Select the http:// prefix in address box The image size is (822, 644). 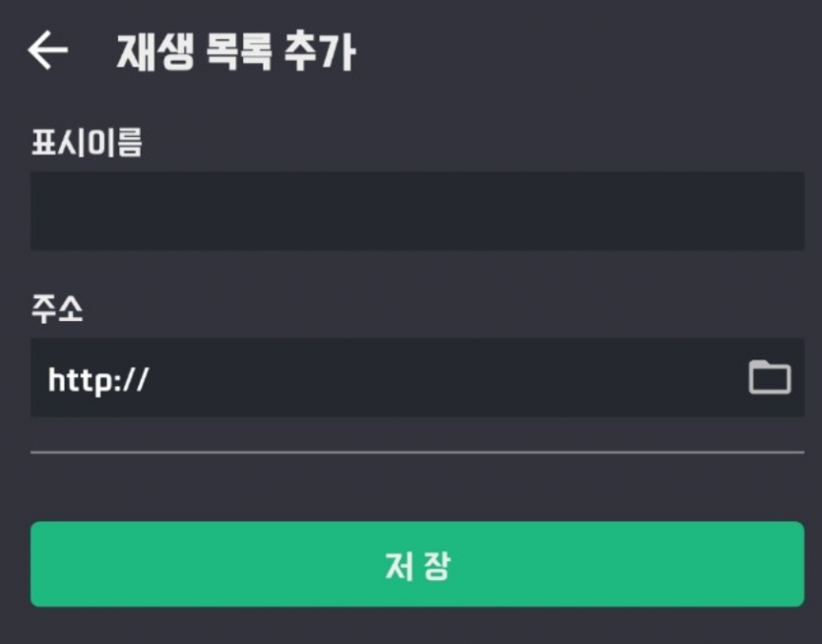point(98,380)
